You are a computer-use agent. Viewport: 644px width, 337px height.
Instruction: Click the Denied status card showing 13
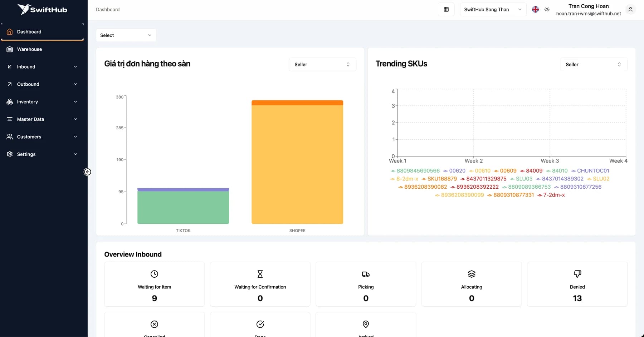click(x=577, y=284)
